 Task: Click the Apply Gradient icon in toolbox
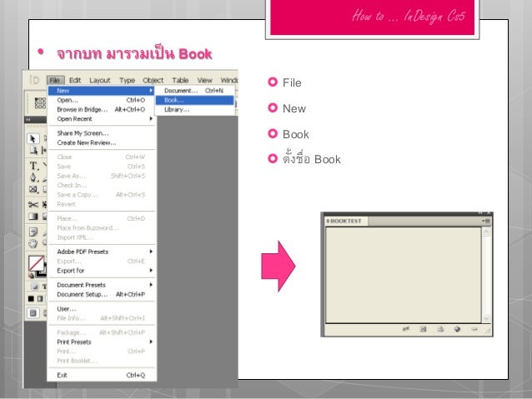click(x=40, y=299)
